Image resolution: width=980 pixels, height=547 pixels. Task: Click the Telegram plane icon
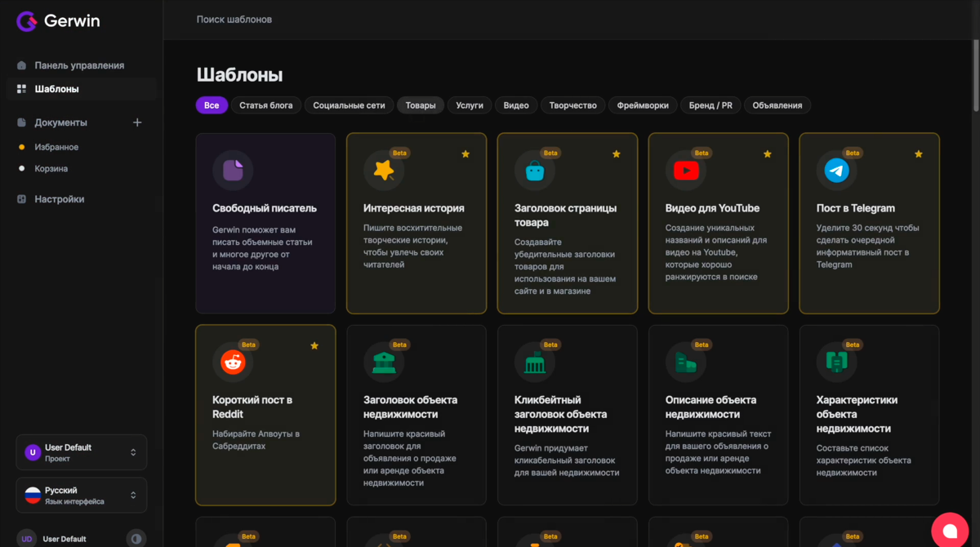pyautogui.click(x=837, y=171)
